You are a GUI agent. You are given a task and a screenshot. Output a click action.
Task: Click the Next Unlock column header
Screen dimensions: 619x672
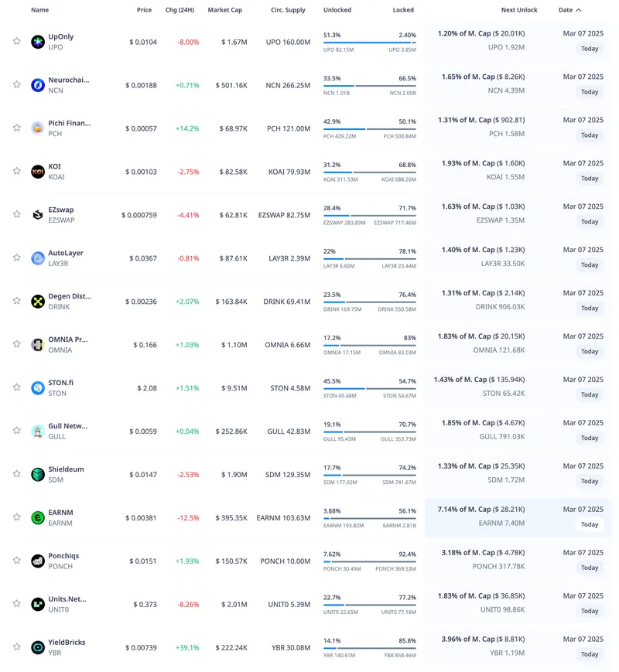click(x=518, y=10)
